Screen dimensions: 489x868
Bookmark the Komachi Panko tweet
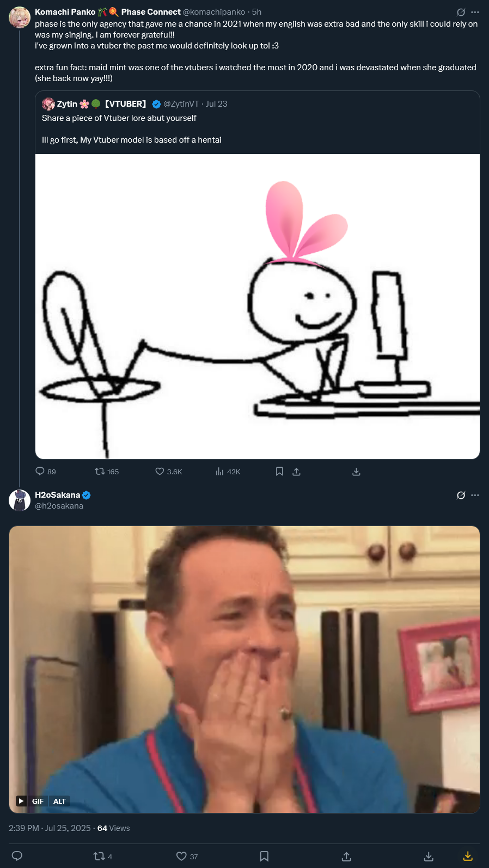tap(279, 472)
